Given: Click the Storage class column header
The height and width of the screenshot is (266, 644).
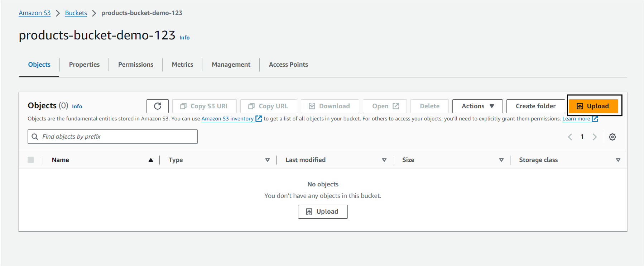Looking at the screenshot, I should [538, 160].
